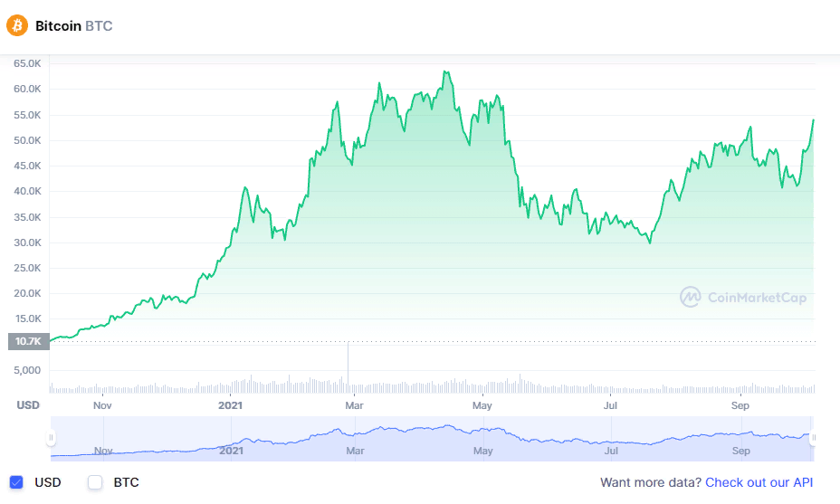The width and height of the screenshot is (840, 504).
Task: Select the "2021" label on the main x-axis
Action: [x=232, y=404]
